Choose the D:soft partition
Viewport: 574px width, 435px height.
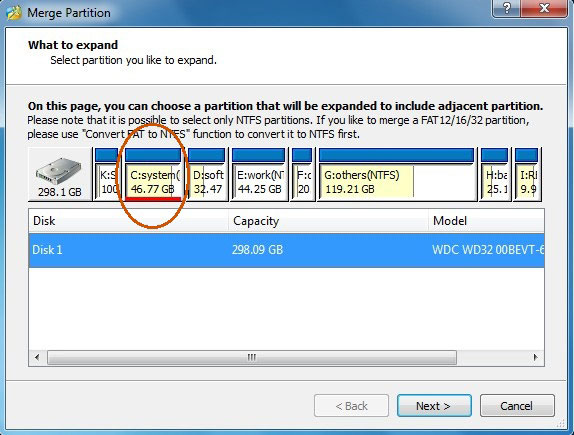coord(207,174)
